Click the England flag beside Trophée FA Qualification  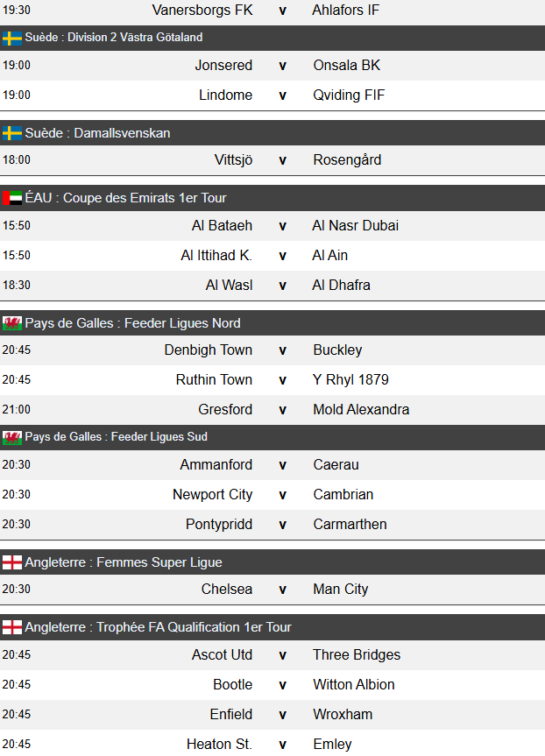12,627
